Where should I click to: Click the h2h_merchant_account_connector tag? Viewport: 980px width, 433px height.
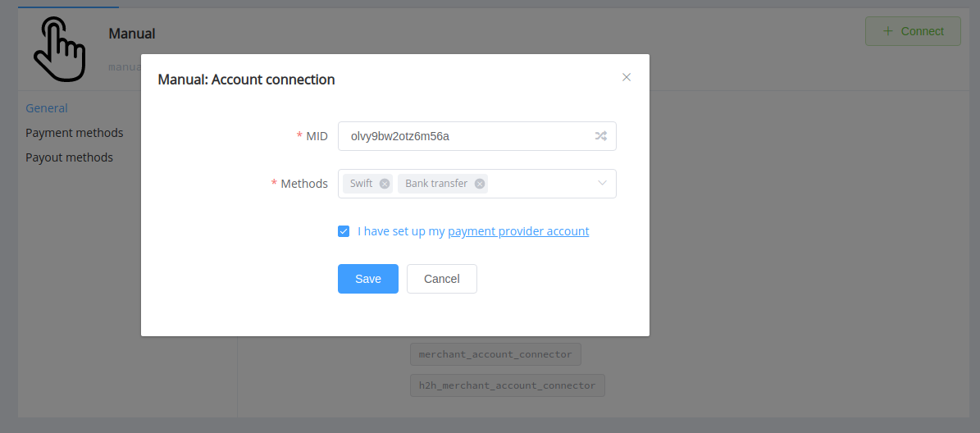tap(508, 385)
